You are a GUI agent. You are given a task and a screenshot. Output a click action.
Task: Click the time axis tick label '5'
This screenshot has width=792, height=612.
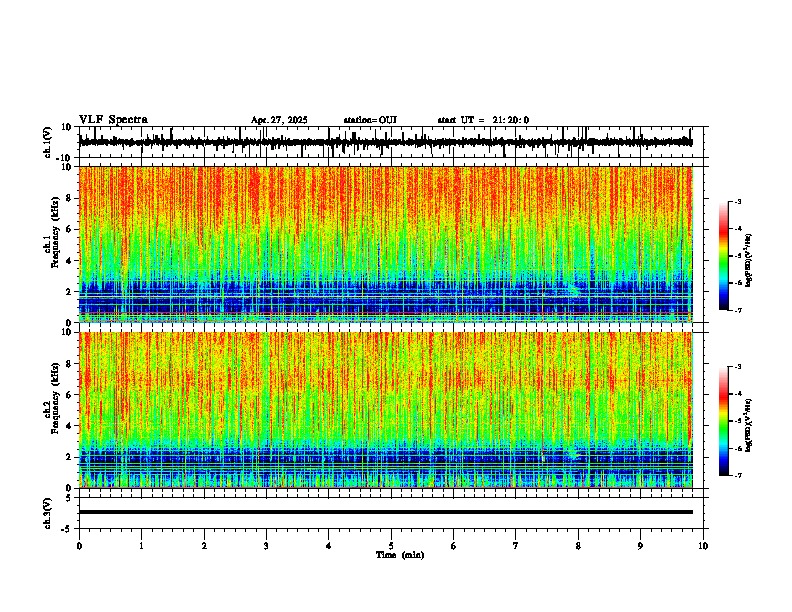[391, 546]
